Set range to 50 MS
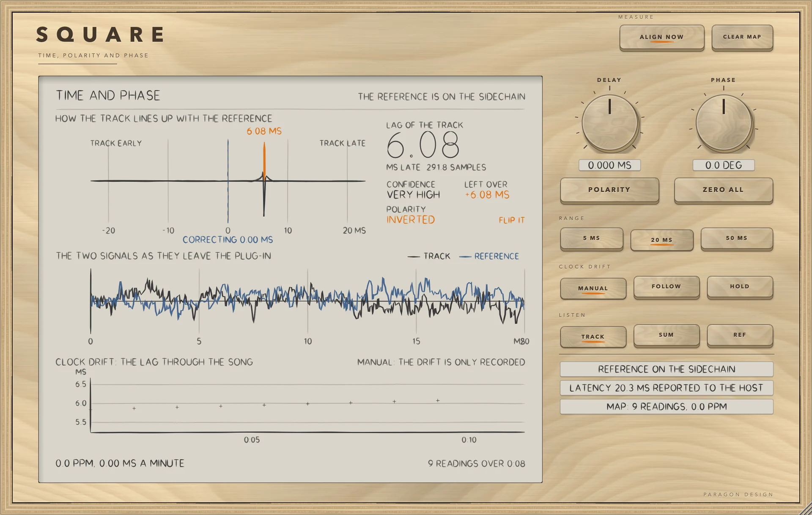This screenshot has width=812, height=515. point(736,238)
